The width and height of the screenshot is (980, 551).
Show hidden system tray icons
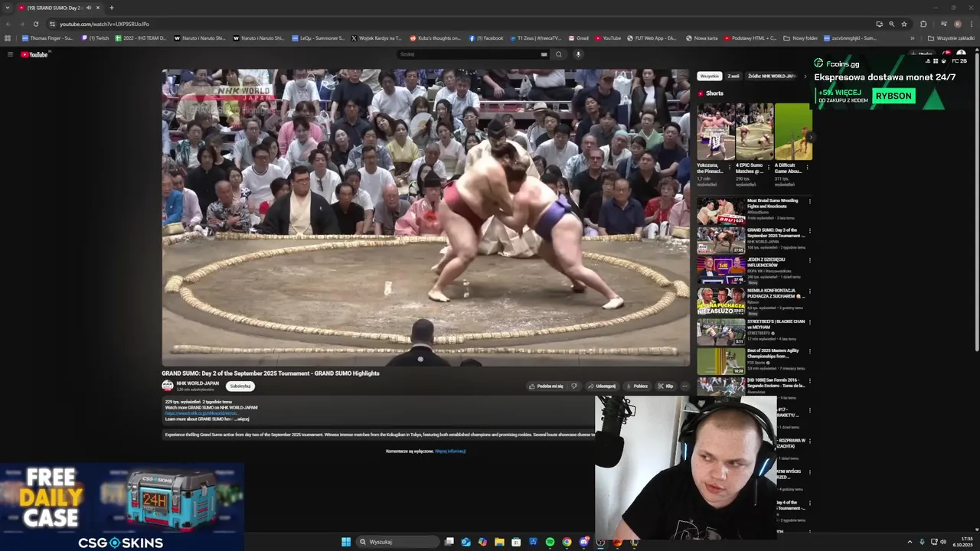[910, 542]
